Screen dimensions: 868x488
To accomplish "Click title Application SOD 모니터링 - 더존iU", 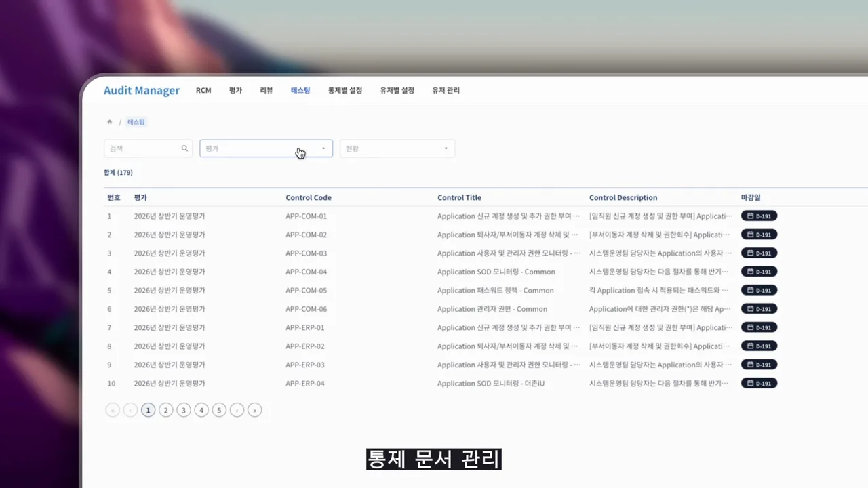I will click(491, 384).
